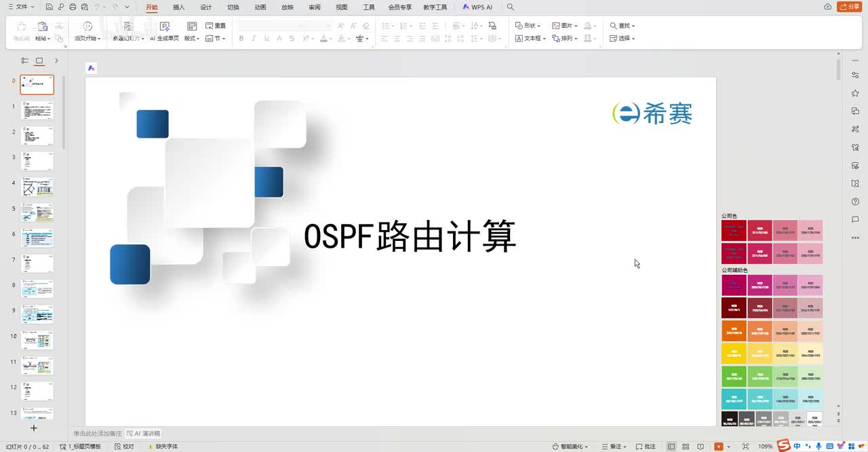Click the 分享 share button

pyautogui.click(x=850, y=7)
